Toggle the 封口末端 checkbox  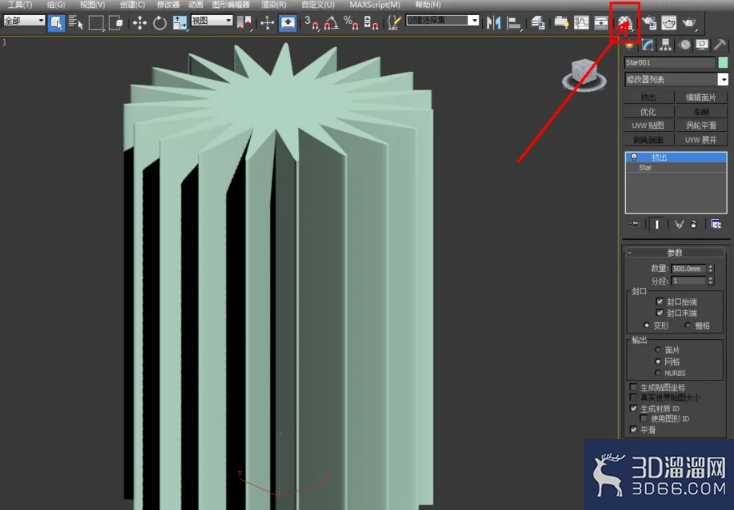point(660,312)
